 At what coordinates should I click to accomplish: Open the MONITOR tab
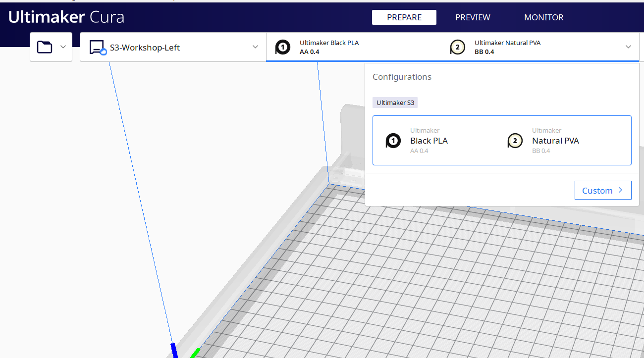tap(543, 17)
